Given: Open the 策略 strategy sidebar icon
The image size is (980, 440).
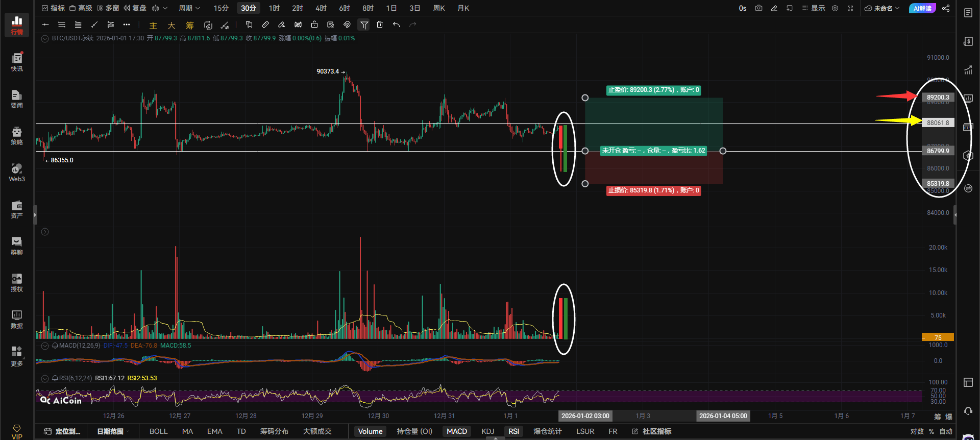Looking at the screenshot, I should 17,135.
